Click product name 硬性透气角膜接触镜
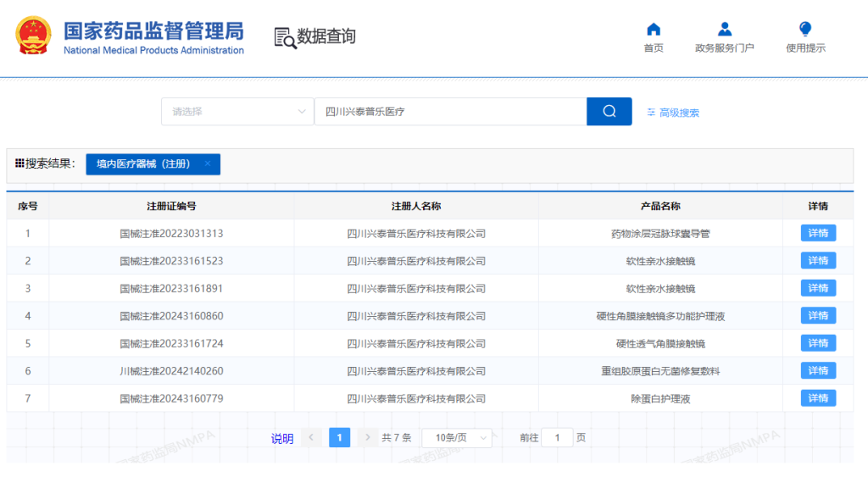Screen dimensions: 868x477 pyautogui.click(x=660, y=344)
